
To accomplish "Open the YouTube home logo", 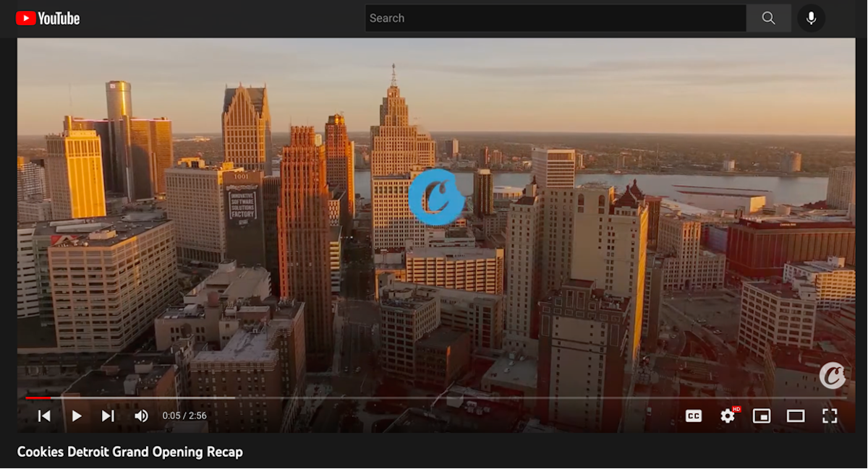I will tap(48, 18).
